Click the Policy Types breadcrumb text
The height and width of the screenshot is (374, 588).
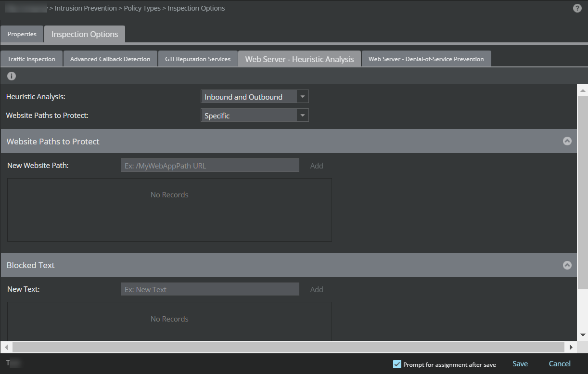coord(142,8)
